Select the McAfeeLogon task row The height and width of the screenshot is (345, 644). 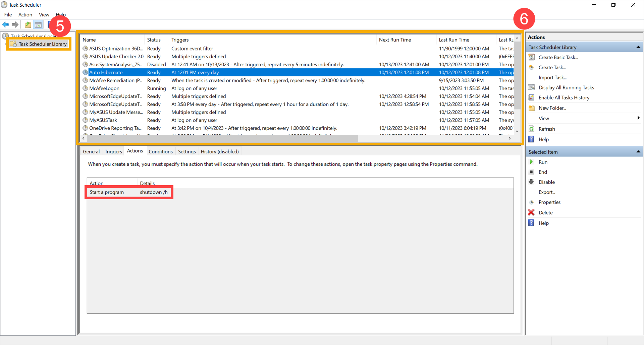[104, 88]
